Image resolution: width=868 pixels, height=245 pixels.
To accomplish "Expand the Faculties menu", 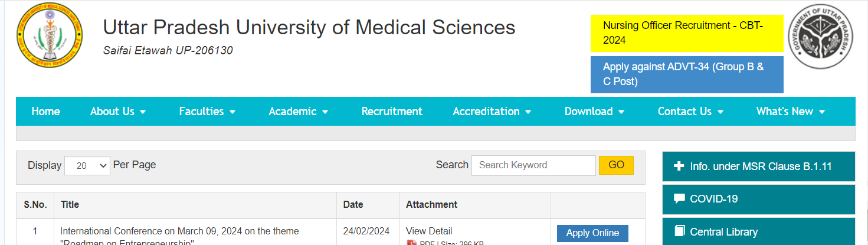I will click(x=207, y=111).
